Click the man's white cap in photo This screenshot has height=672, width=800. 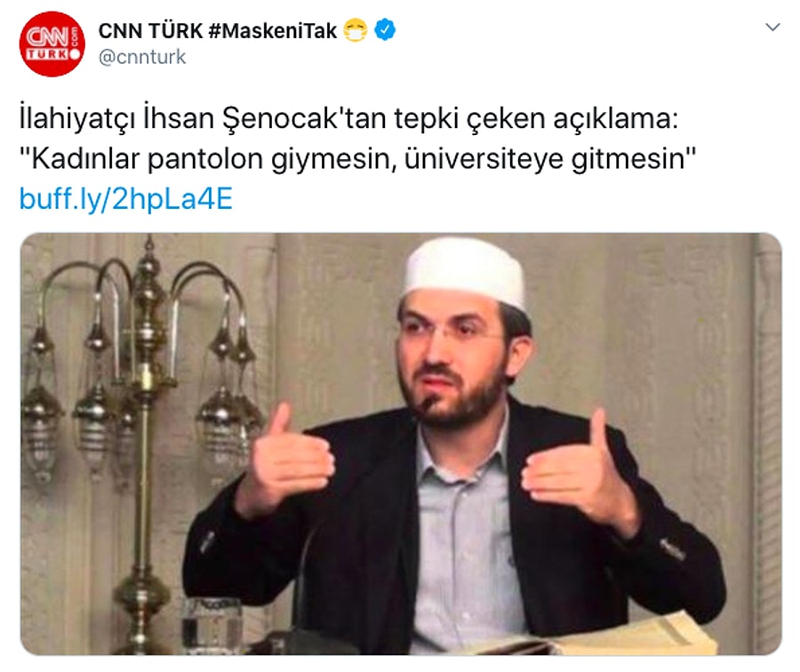point(463,274)
